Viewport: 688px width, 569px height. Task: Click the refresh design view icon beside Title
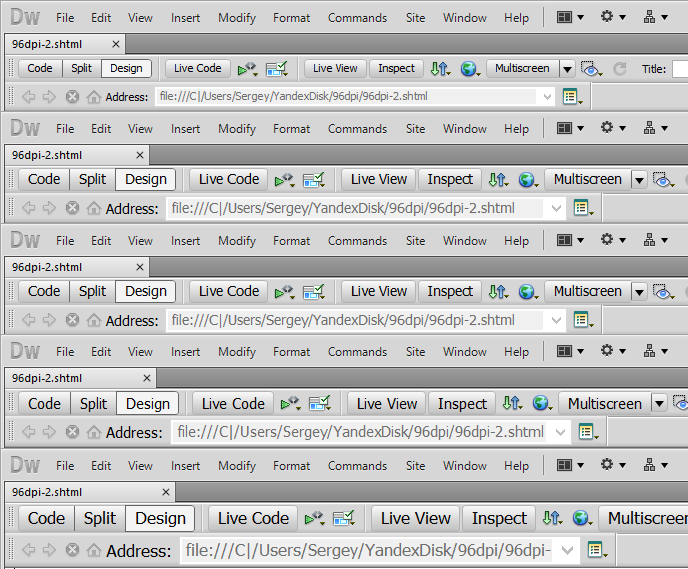(620, 68)
